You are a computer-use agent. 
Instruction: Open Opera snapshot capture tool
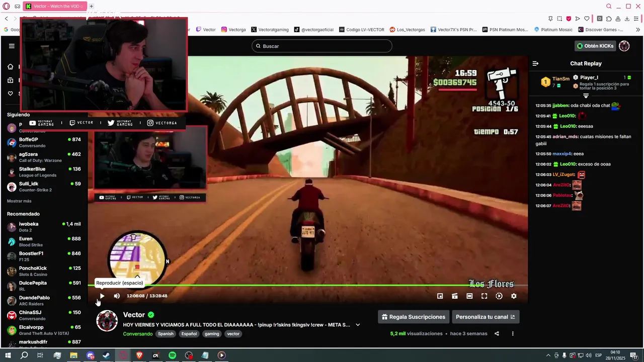pyautogui.click(x=559, y=19)
